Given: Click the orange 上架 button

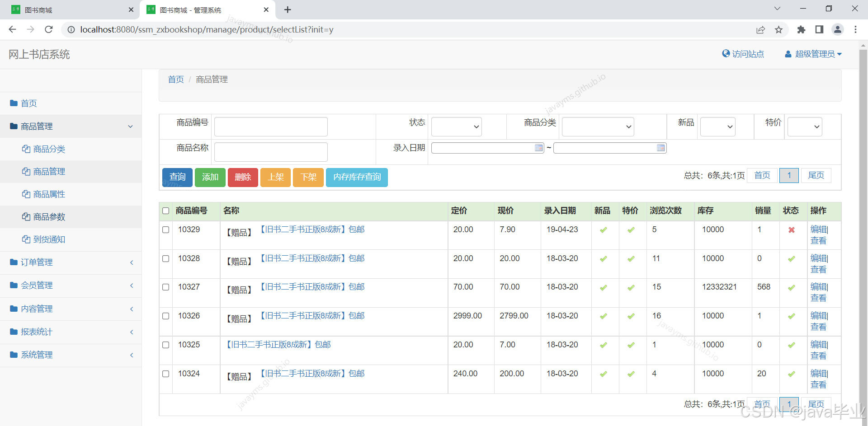Looking at the screenshot, I should (x=275, y=177).
